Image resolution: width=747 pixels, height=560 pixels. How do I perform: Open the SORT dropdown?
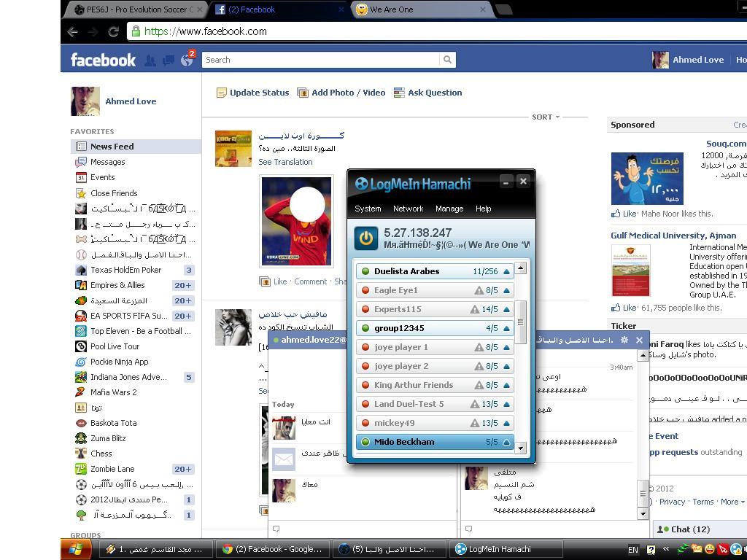click(x=546, y=117)
